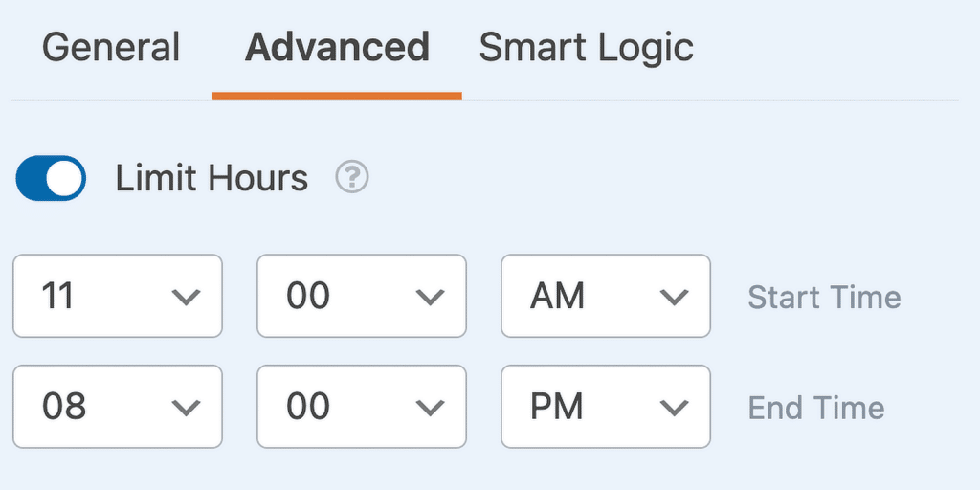Screen dimensions: 980x490
Task: Switch to the General tab
Action: (111, 48)
